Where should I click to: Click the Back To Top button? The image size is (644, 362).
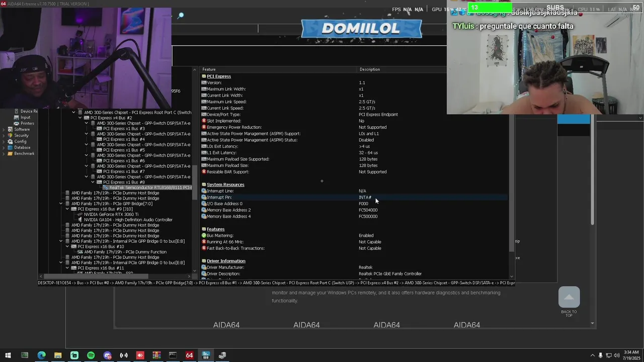point(569,302)
